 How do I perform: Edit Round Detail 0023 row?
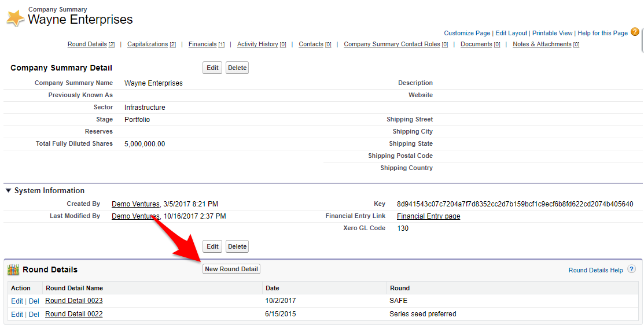tap(17, 301)
